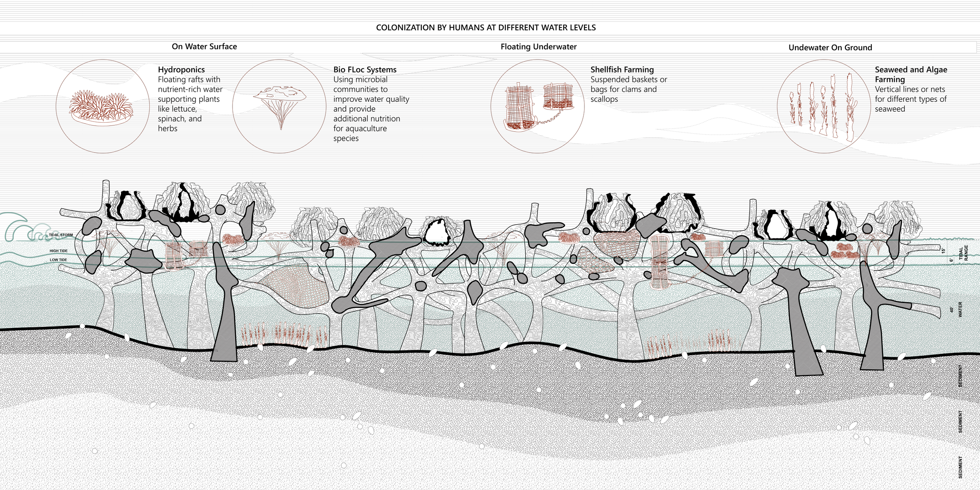The image size is (980, 490).
Task: Click the tall cage beside white branch
Action: click(660, 262)
